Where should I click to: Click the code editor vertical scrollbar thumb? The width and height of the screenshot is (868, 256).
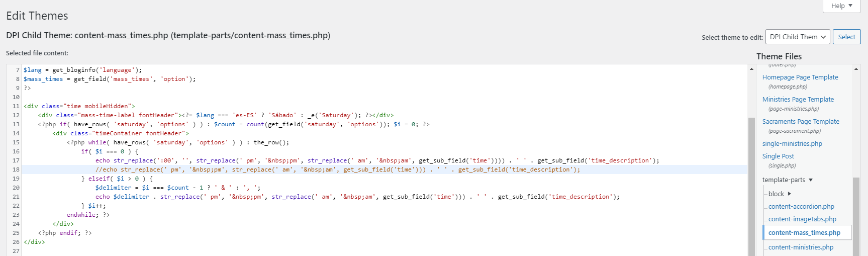751,186
